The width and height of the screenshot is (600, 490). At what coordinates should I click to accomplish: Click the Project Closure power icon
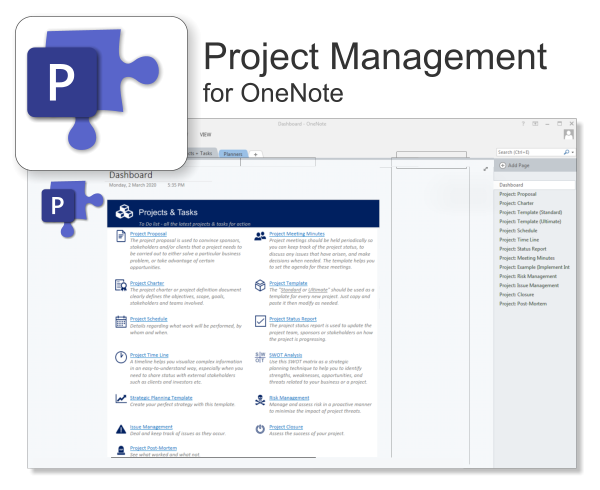[x=260, y=429]
